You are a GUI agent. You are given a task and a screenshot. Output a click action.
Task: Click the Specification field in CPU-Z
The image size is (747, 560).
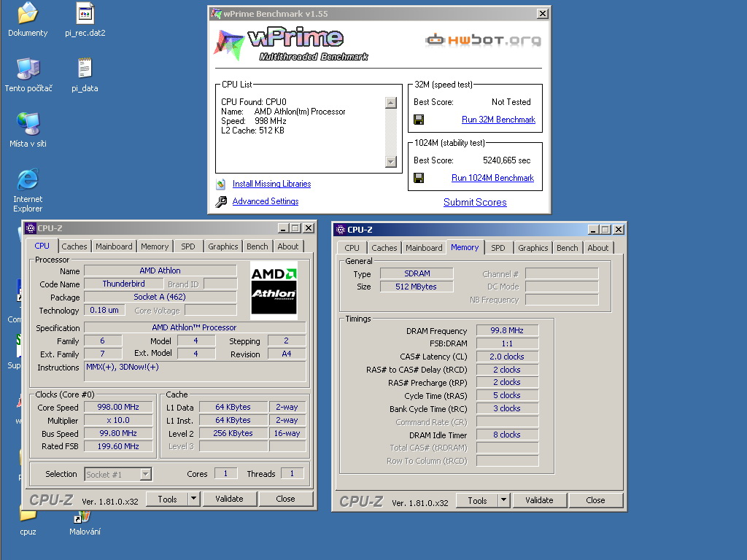pyautogui.click(x=194, y=327)
